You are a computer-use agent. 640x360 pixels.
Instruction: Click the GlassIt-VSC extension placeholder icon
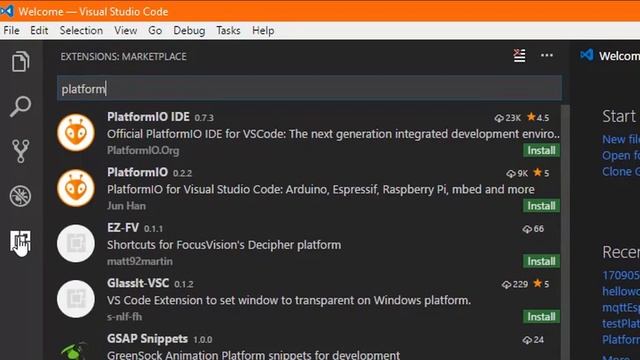(76, 299)
